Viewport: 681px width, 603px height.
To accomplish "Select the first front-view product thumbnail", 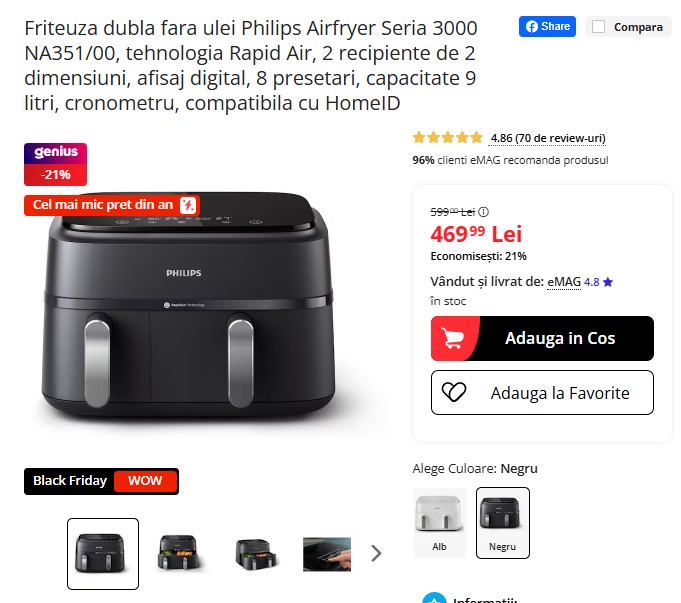I will click(x=103, y=553).
